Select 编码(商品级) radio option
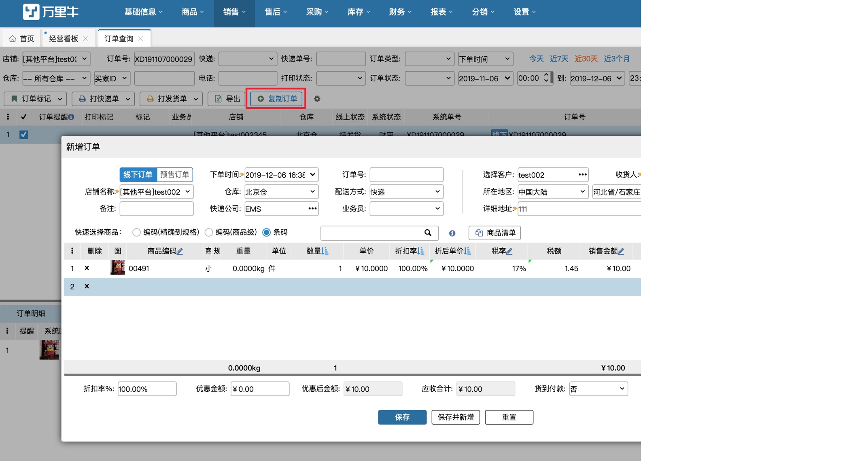868x461 pixels. (209, 232)
